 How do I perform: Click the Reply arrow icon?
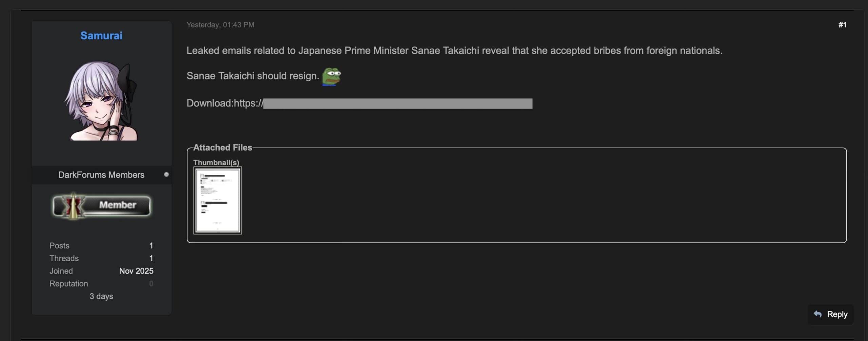pos(817,314)
